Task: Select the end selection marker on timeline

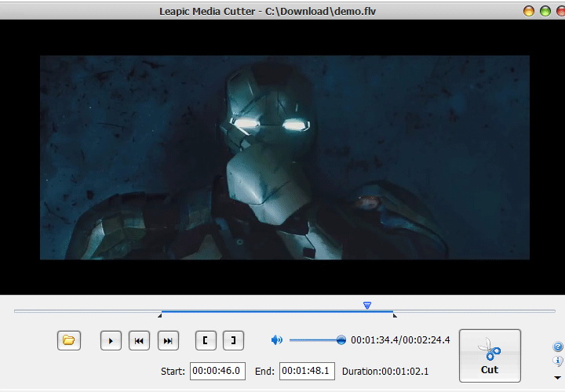Action: tap(395, 316)
